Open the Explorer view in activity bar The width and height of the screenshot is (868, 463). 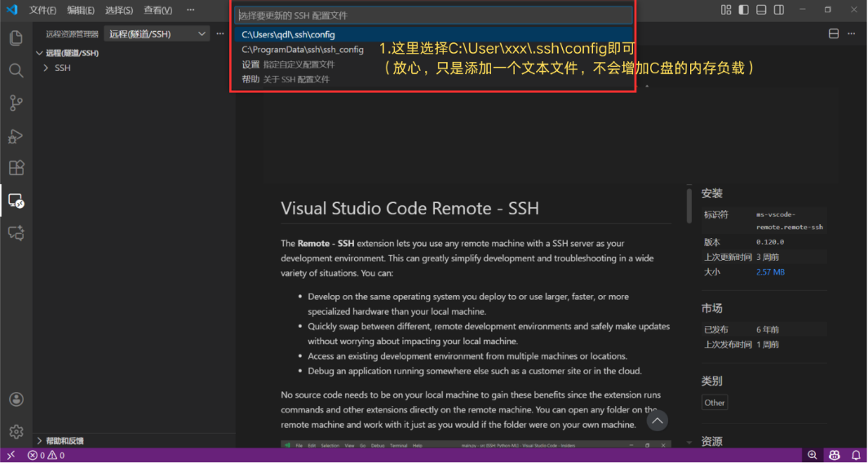click(16, 37)
